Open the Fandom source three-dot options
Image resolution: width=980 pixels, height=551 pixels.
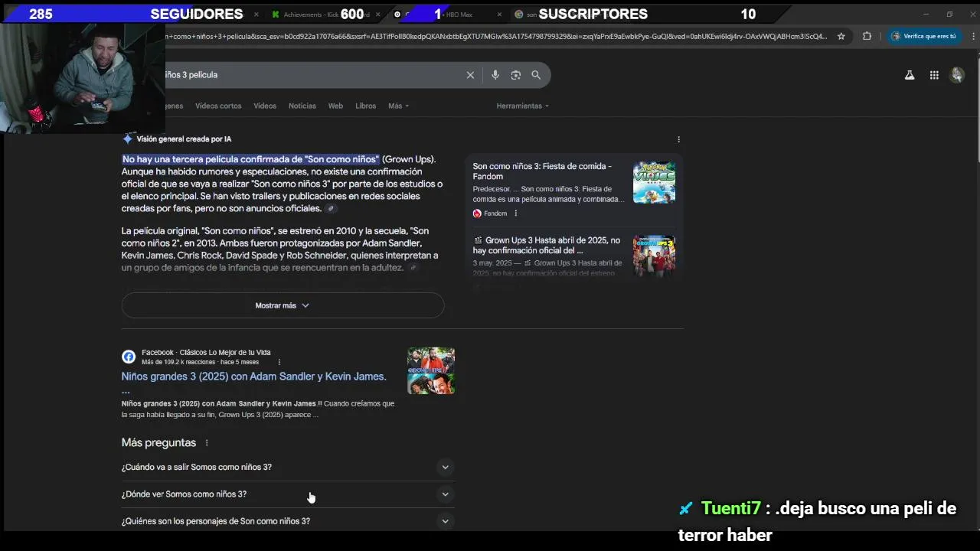(x=515, y=214)
